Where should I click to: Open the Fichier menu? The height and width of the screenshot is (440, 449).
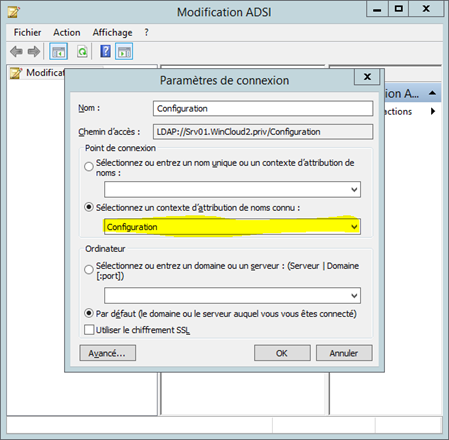[27, 32]
